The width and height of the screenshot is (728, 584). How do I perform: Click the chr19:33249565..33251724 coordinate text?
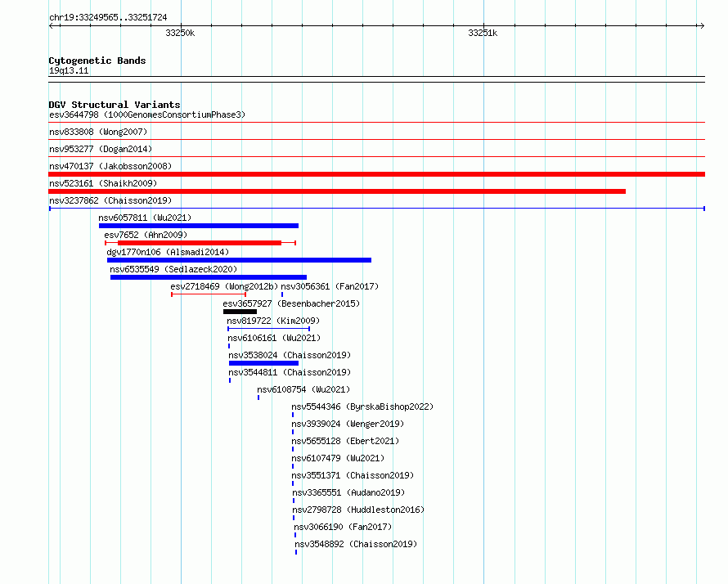108,17
